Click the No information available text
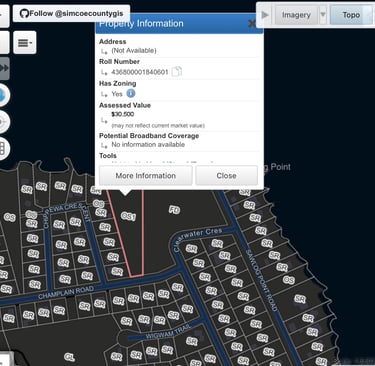Viewport: 375px width, 366px height. (x=148, y=144)
